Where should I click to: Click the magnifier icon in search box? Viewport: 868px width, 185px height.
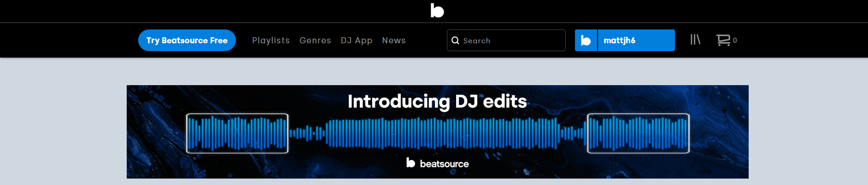tap(455, 40)
